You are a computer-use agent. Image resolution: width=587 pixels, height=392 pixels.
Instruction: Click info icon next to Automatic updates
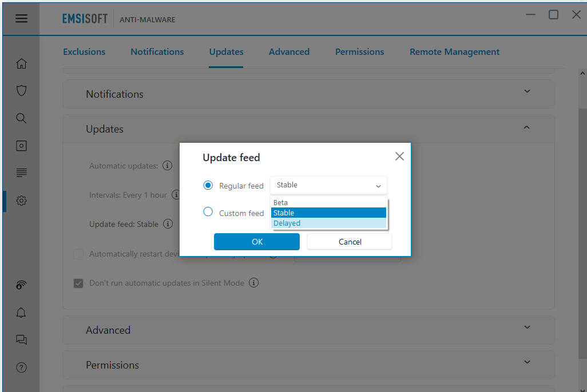coord(167,165)
